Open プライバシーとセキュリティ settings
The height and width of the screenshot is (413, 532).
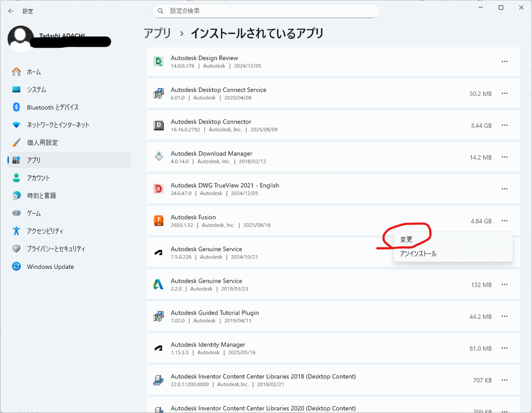click(69, 249)
